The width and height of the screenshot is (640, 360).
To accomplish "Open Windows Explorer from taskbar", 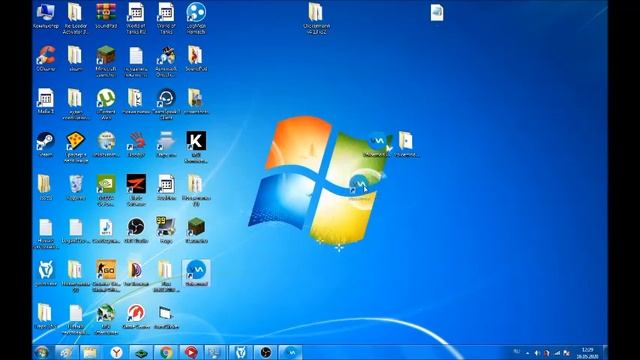I will point(90,352).
